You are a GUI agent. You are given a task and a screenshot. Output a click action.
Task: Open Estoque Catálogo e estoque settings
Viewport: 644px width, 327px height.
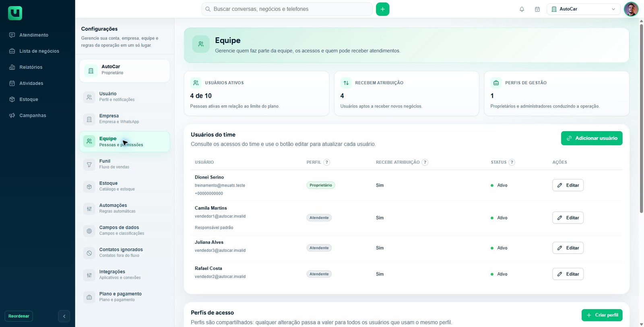(x=124, y=186)
